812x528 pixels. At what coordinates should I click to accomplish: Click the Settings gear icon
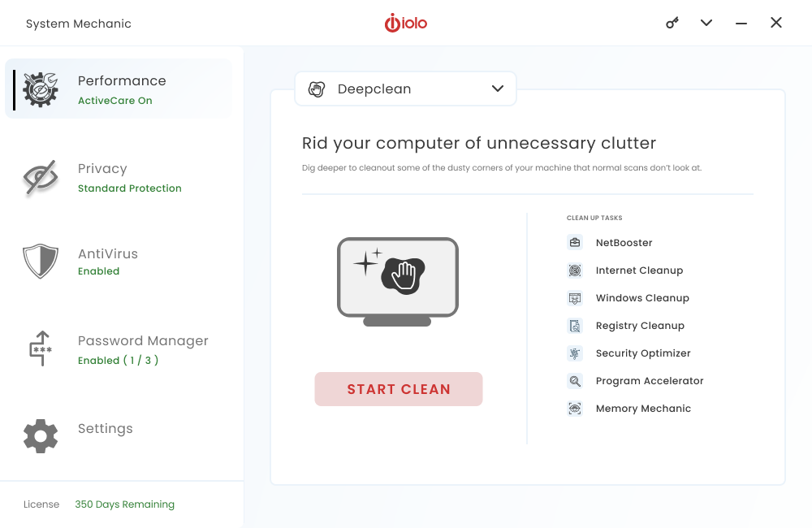click(41, 435)
